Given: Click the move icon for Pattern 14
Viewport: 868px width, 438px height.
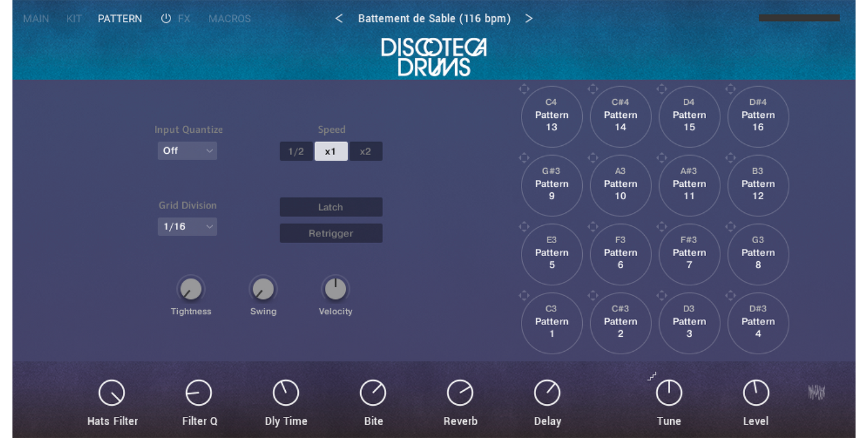Looking at the screenshot, I should (593, 89).
